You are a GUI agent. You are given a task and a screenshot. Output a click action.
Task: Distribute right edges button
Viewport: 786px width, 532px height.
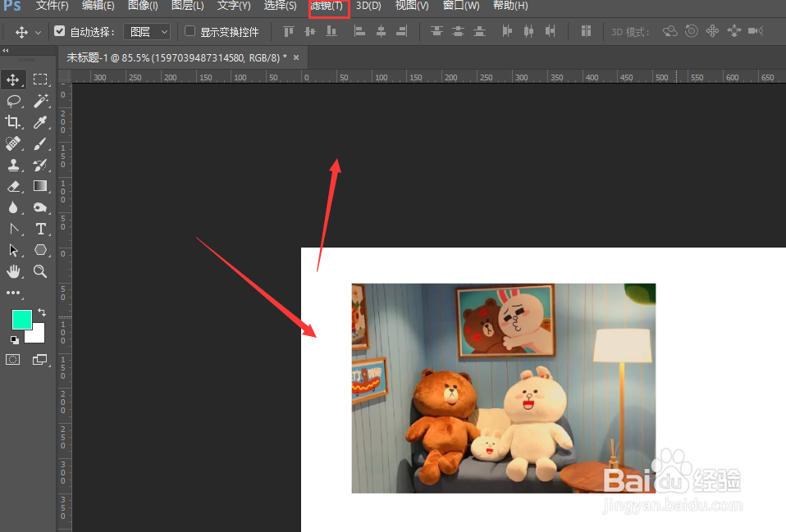coord(550,31)
